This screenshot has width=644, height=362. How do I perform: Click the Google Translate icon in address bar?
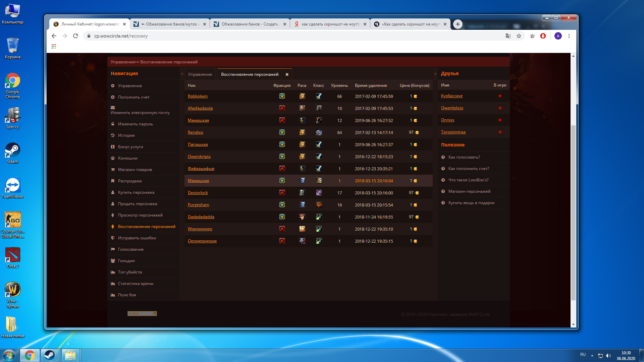[508, 36]
